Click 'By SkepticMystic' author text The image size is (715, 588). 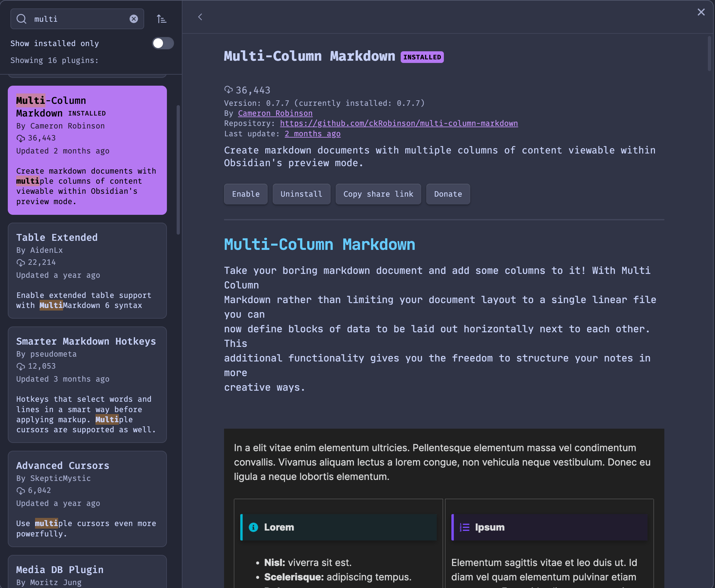[54, 479]
